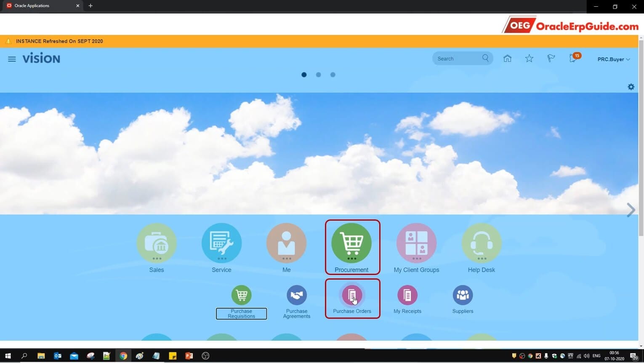
Task: Open the volume control in system tray
Action: [x=587, y=356]
